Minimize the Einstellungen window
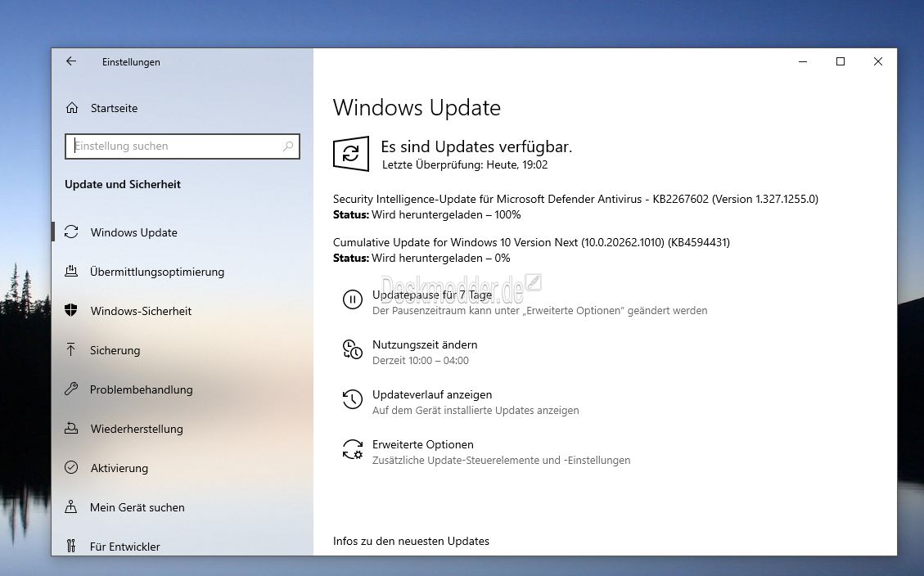 pos(803,61)
